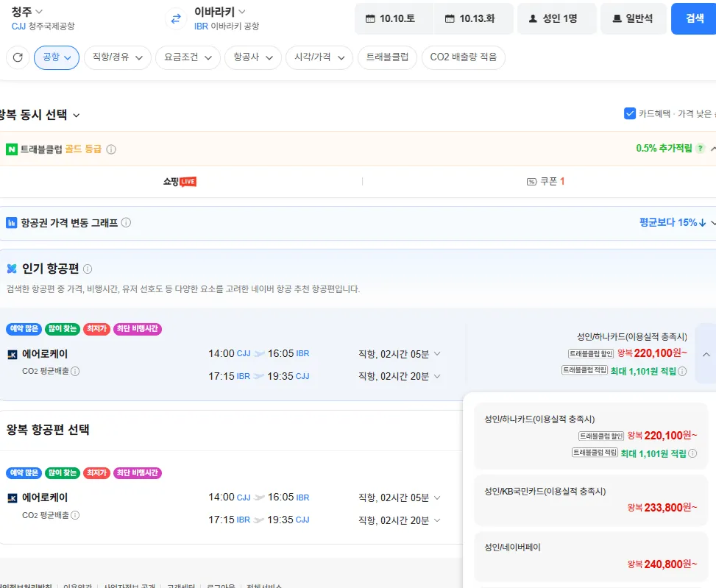Change passenger count 성인 1명

pyautogui.click(x=556, y=18)
